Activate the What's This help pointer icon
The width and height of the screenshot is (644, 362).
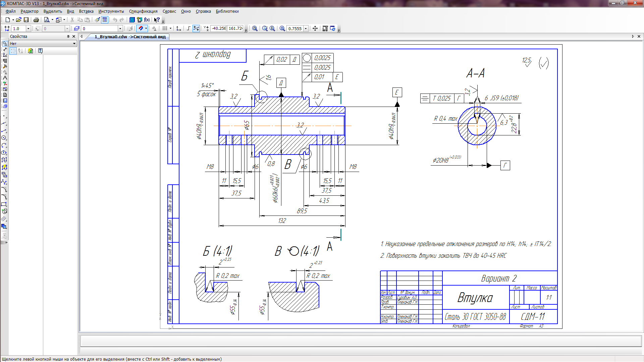click(157, 20)
